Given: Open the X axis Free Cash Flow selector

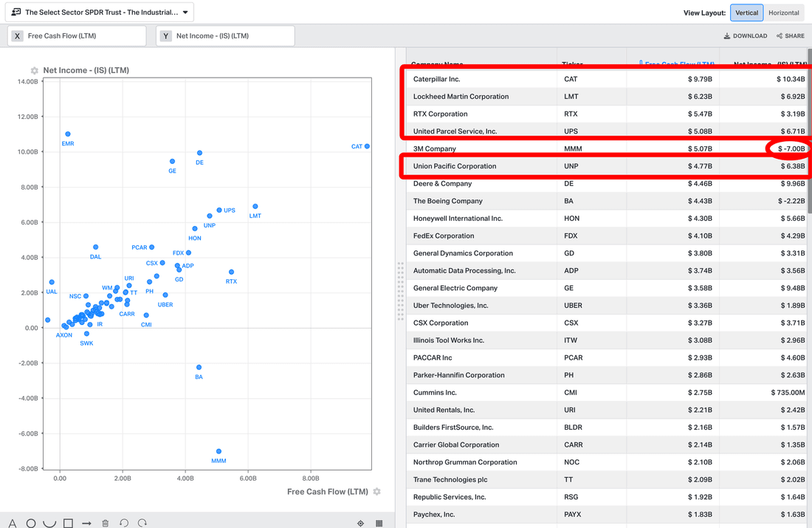Looking at the screenshot, I should coord(78,35).
